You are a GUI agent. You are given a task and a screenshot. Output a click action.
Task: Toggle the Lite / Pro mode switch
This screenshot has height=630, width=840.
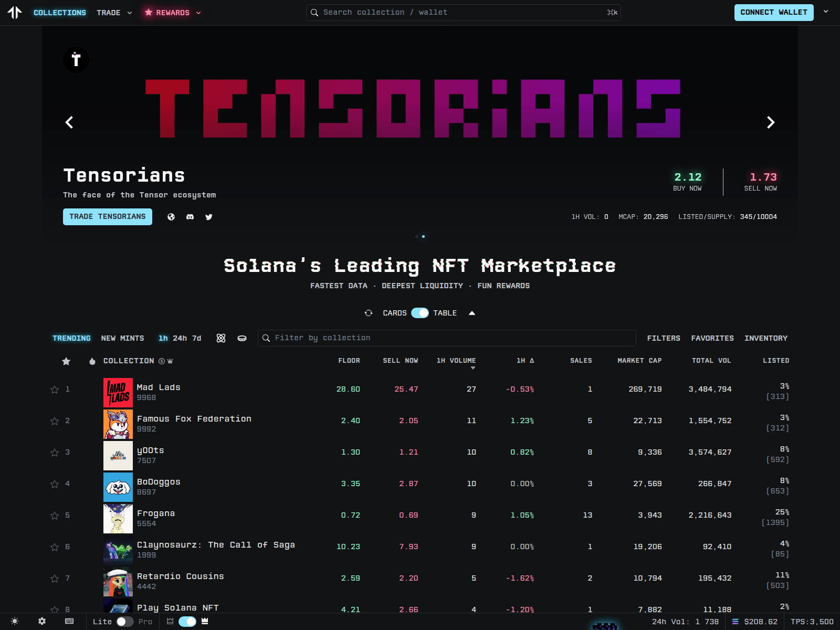pos(125,622)
